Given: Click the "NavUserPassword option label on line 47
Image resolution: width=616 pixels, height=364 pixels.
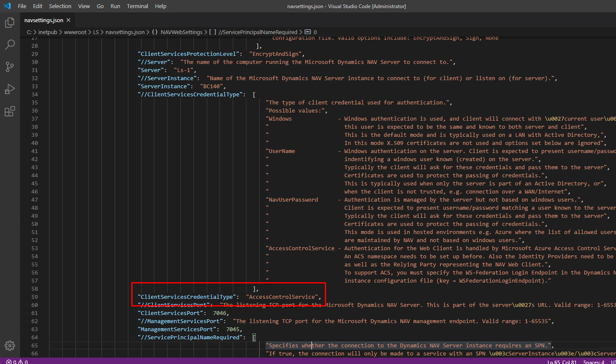Looking at the screenshot, I should tap(292, 200).
